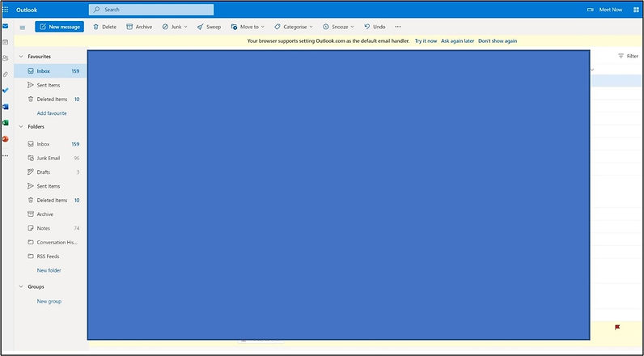The height and width of the screenshot is (356, 644).
Task: Click the Archive toolbar button
Action: pos(139,27)
